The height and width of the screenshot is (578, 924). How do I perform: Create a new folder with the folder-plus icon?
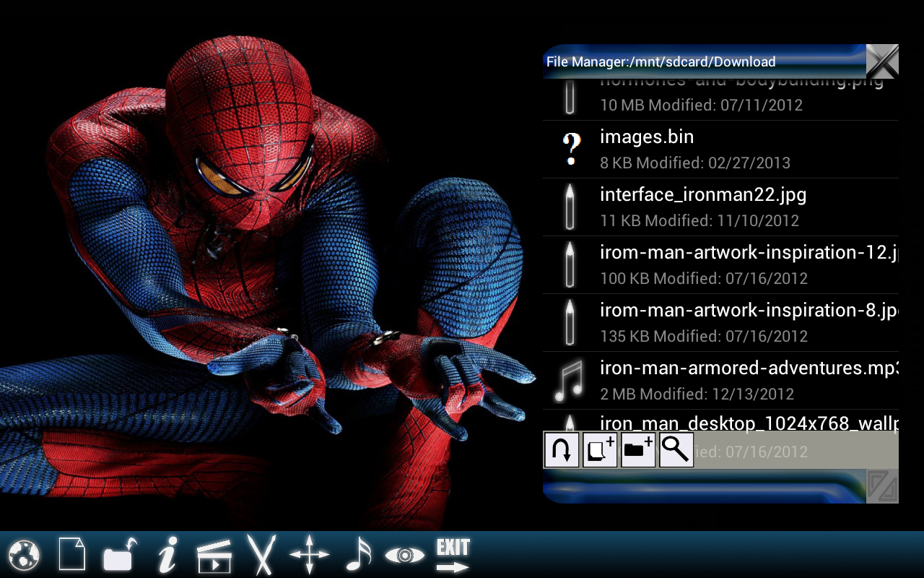[x=638, y=450]
